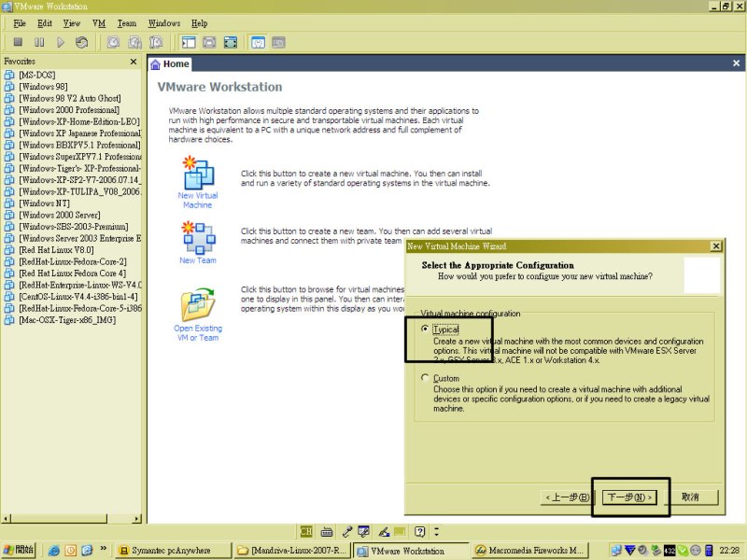Click the Favorites scrollbar right arrow
747x560 pixels.
[x=137, y=519]
